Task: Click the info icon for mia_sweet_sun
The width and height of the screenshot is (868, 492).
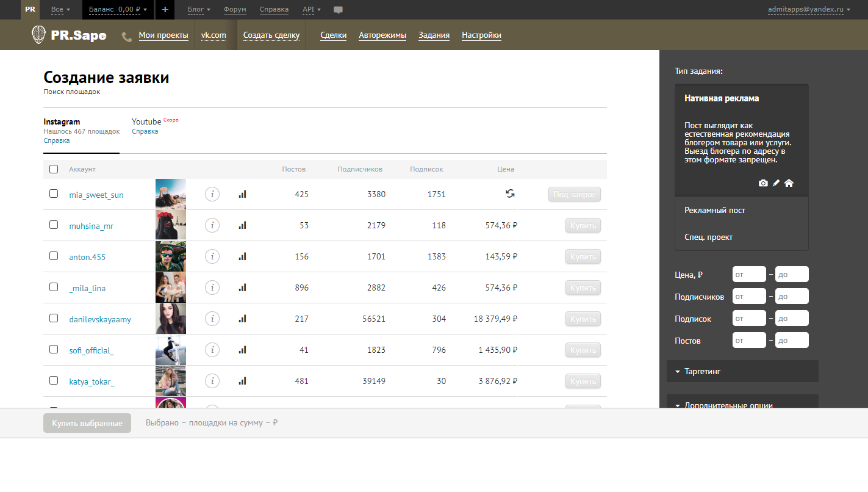Action: pyautogui.click(x=212, y=194)
